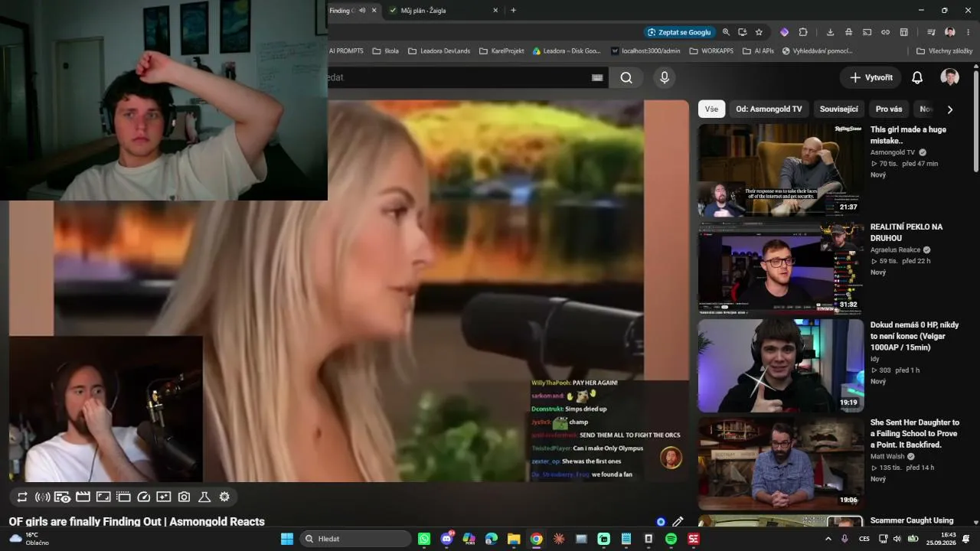Open YouTube notifications bell
Image resolution: width=980 pixels, height=551 pixels.
click(917, 77)
